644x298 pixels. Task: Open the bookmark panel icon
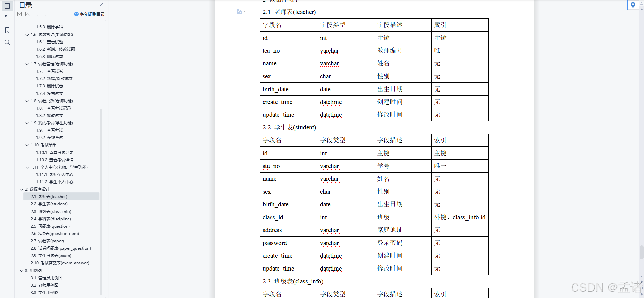point(7,30)
